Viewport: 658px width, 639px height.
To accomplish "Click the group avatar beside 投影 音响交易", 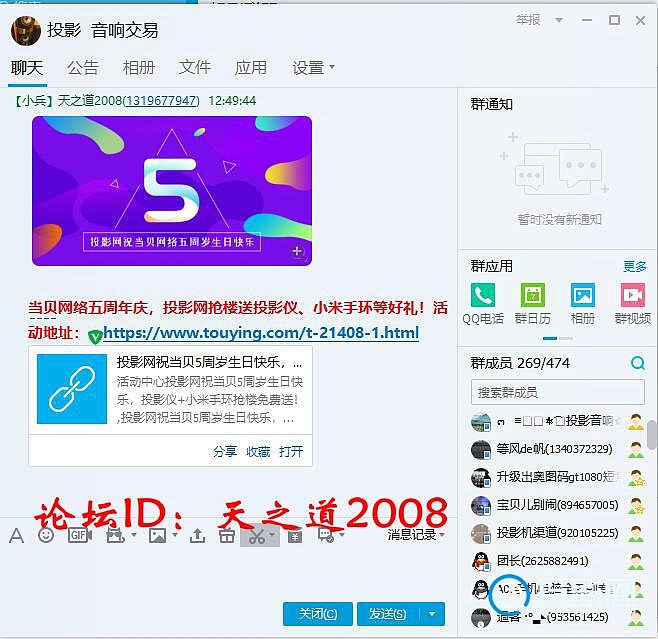I will [x=26, y=30].
